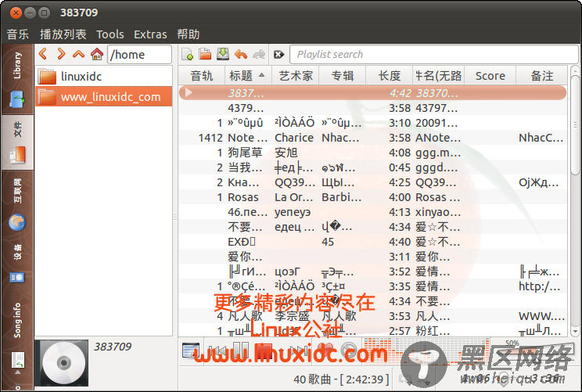Screen dimensions: 582x392
Task: Jump to the home folder
Action: 96,54
